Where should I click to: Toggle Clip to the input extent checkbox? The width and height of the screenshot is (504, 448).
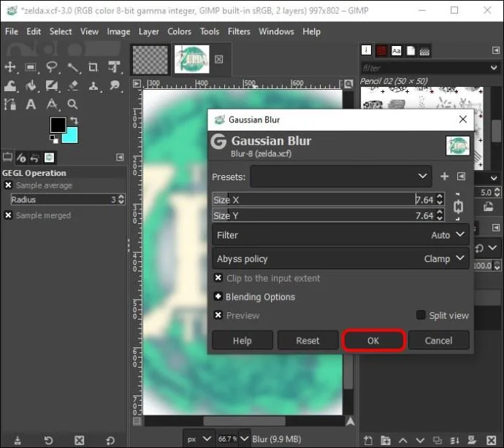coord(218,278)
